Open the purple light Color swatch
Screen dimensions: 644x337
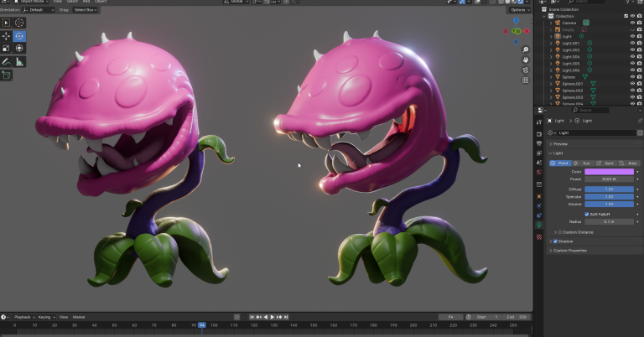tap(609, 172)
